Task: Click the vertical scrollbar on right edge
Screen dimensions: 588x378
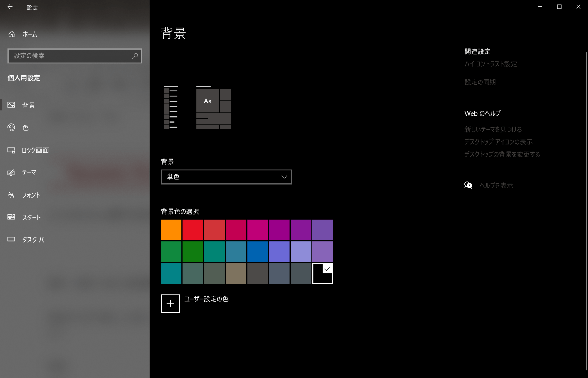Action: coord(587,211)
